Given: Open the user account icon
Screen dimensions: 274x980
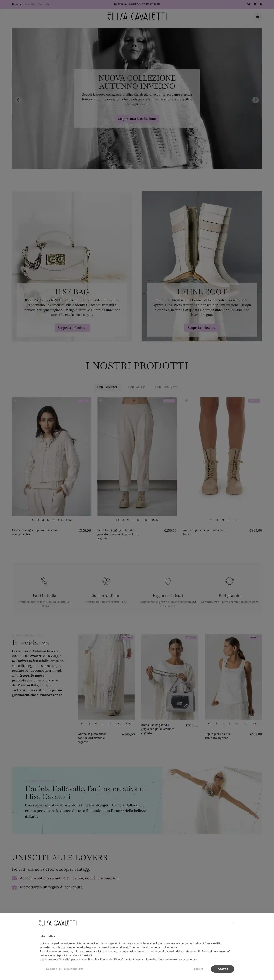Looking at the screenshot, I should pos(261,4).
